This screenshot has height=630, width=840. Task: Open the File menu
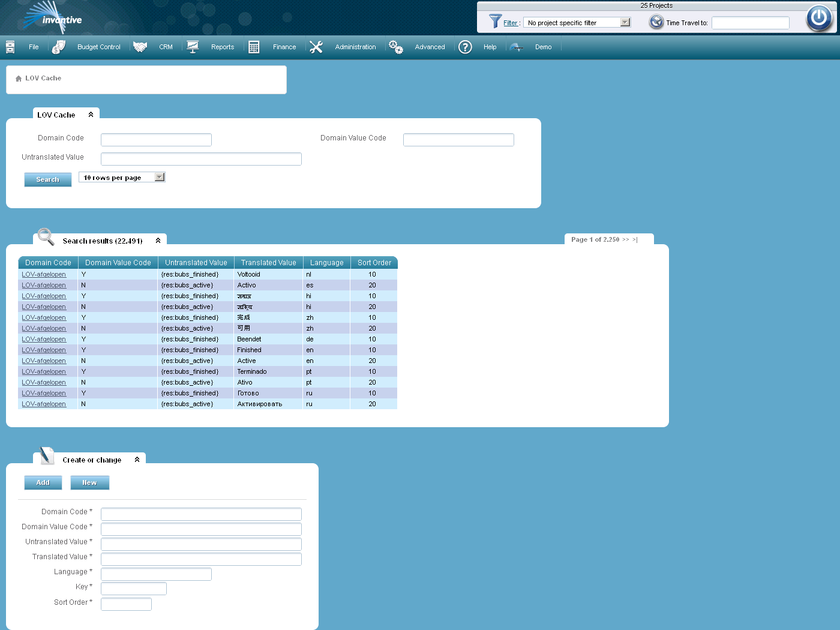click(34, 47)
